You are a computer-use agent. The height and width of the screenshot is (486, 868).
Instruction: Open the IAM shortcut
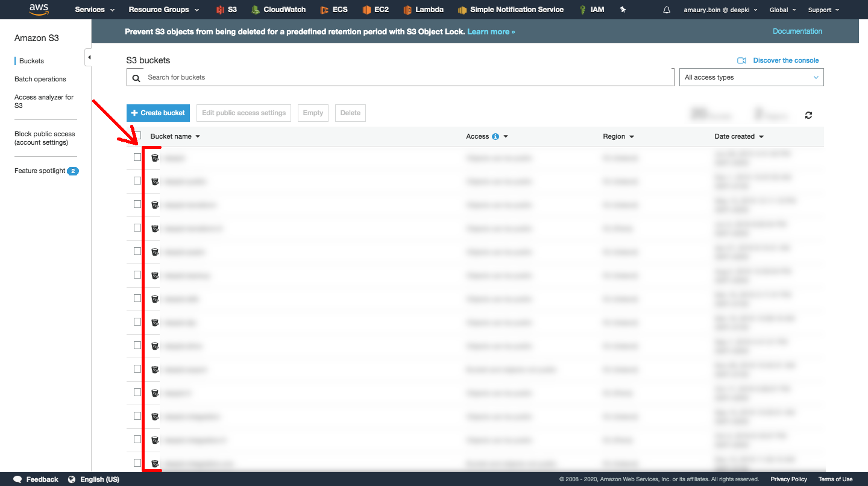click(x=591, y=10)
